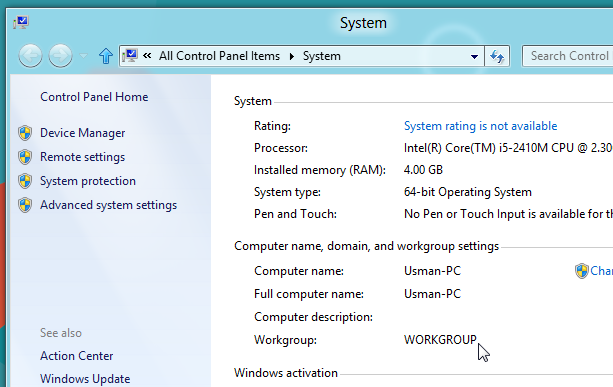613x387 pixels.
Task: Click shield icon beside System protection
Action: (25, 181)
